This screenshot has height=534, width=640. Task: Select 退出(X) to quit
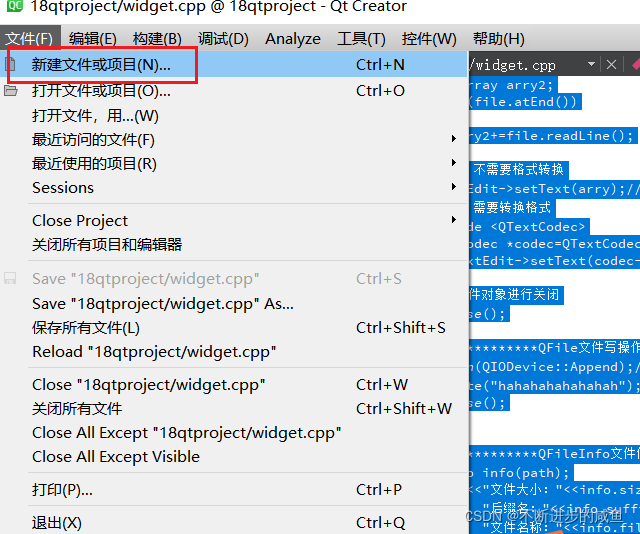point(233,523)
